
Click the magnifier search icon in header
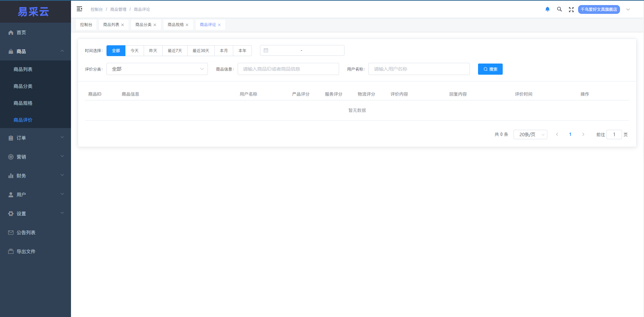[x=559, y=9]
